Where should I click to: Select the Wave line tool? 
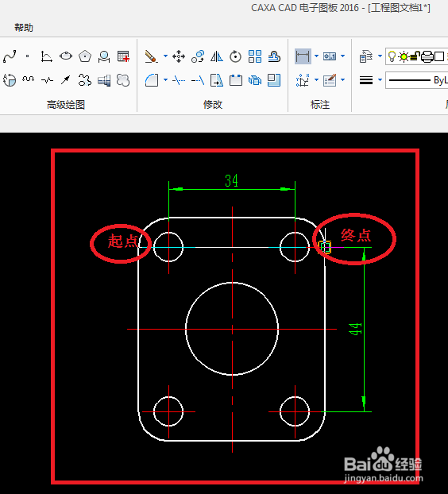point(28,79)
